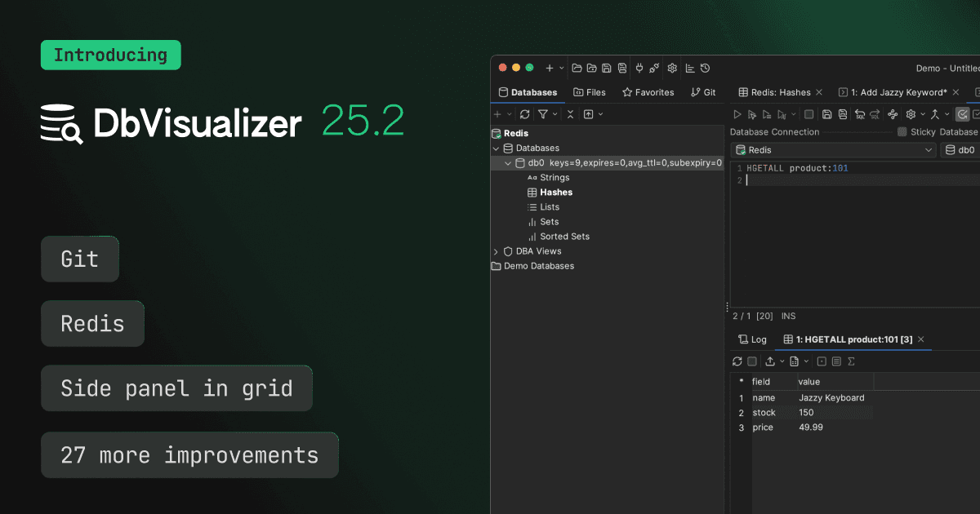
Task: Run the script with the execute play icon
Action: coord(737,114)
